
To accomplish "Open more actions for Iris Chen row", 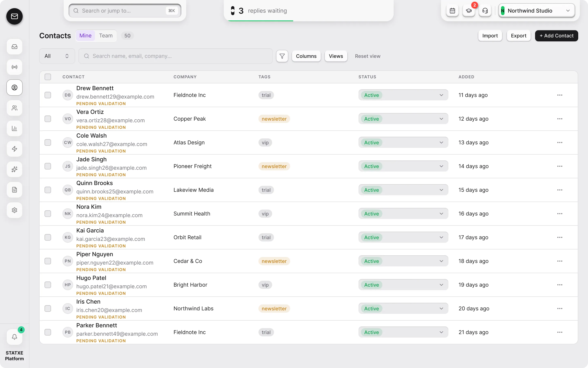I will [560, 309].
